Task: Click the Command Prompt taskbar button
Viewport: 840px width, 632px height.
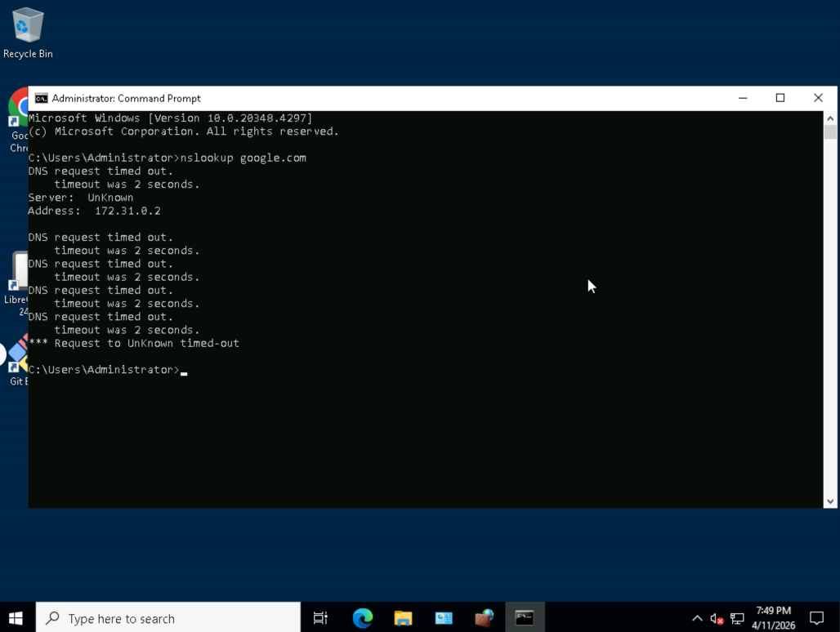Action: tap(525, 618)
